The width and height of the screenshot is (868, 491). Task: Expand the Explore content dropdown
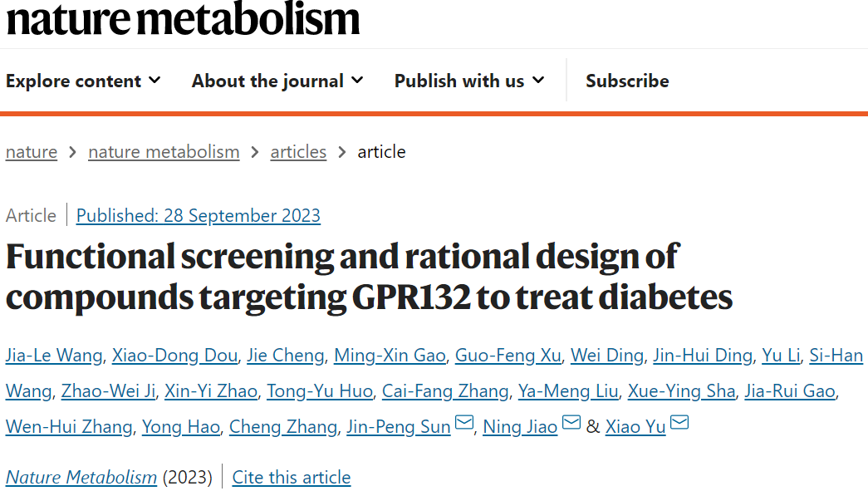[x=84, y=81]
